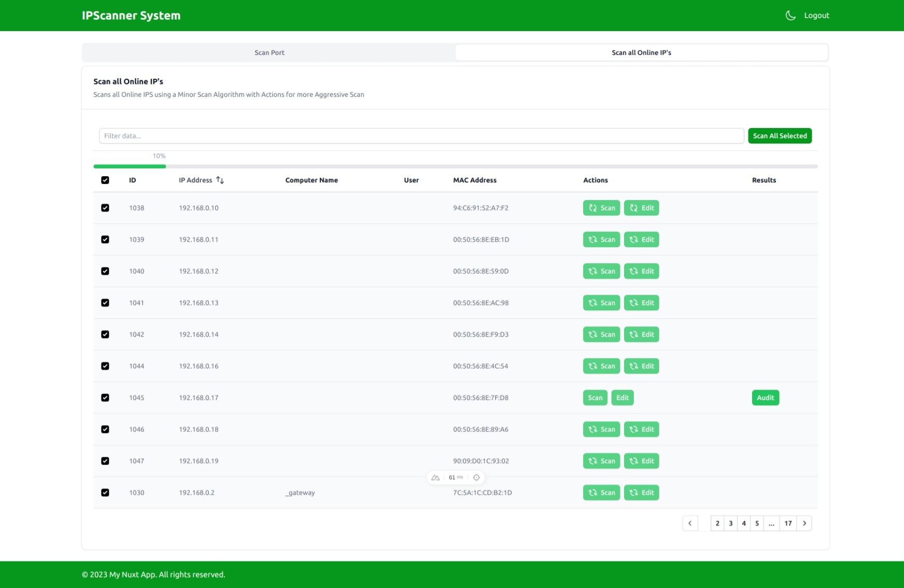Edit the _gateway row entry
Viewport: 904px width, 588px height.
[x=641, y=493]
